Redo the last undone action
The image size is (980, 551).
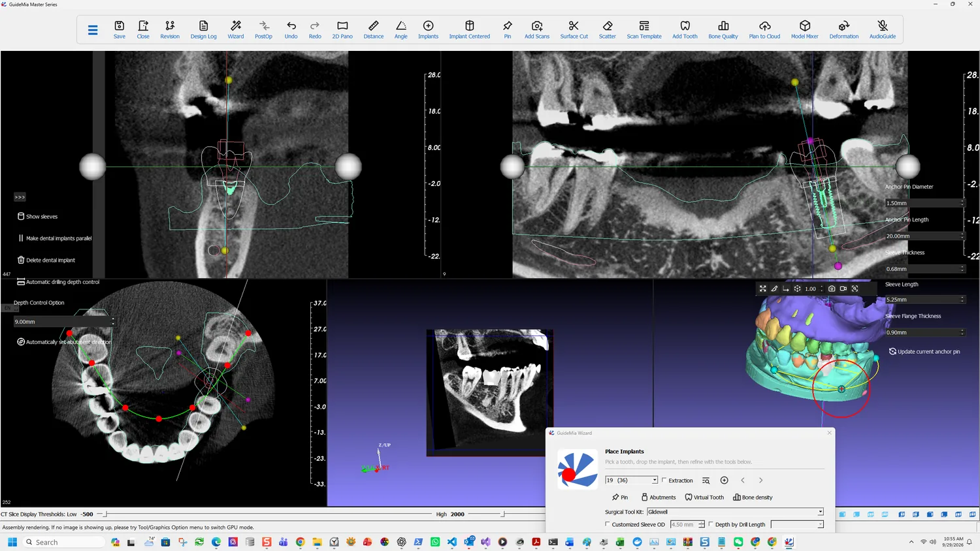315,29
